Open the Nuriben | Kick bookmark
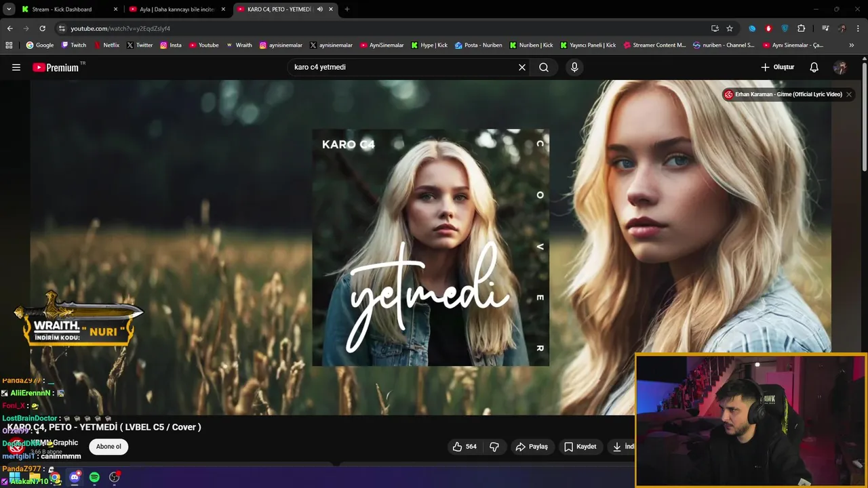Image resolution: width=868 pixels, height=488 pixels. point(531,45)
